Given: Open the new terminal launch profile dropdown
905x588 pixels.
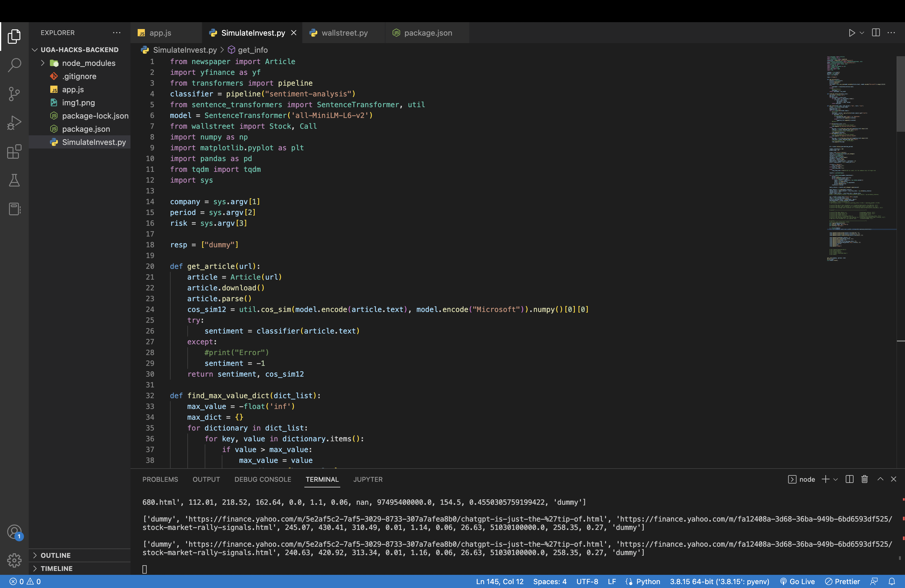Looking at the screenshot, I should tap(835, 479).
